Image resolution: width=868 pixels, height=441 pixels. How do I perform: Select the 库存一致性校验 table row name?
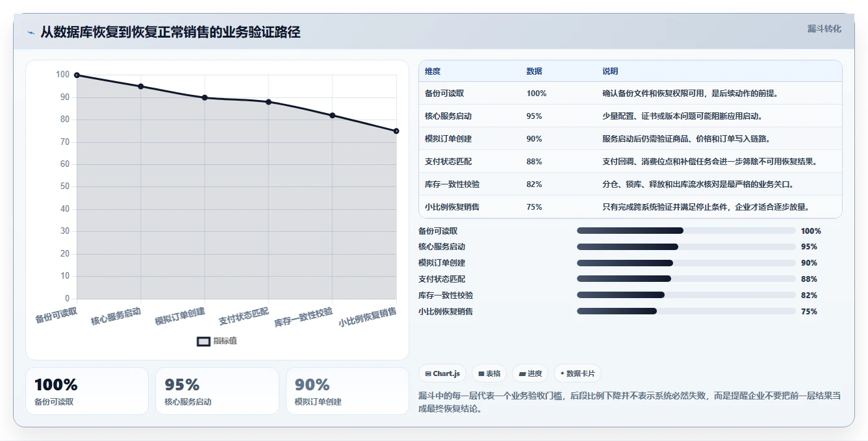pos(452,184)
